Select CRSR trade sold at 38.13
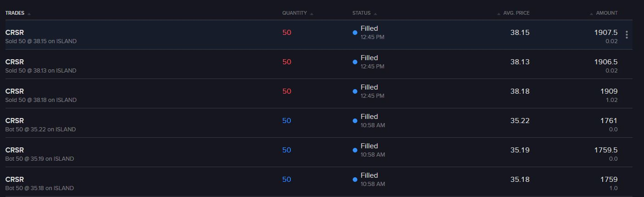The width and height of the screenshot is (644, 197). [x=316, y=64]
